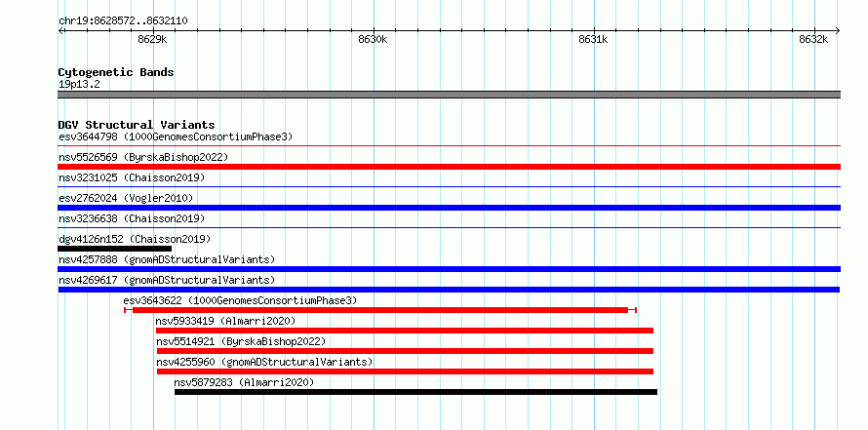This screenshot has height=430, width=868.
Task: Click the nsv3236638 (Chaisson2019) label
Action: pyautogui.click(x=132, y=218)
